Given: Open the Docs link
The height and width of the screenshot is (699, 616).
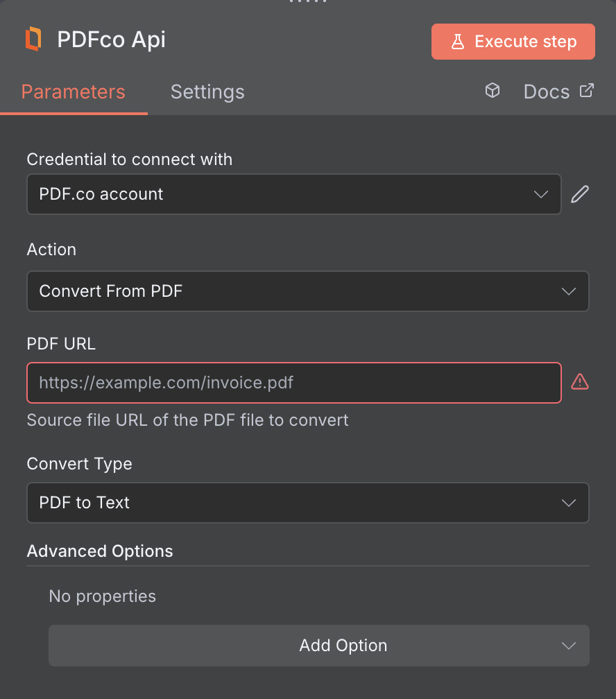Looking at the screenshot, I should coord(547,91).
